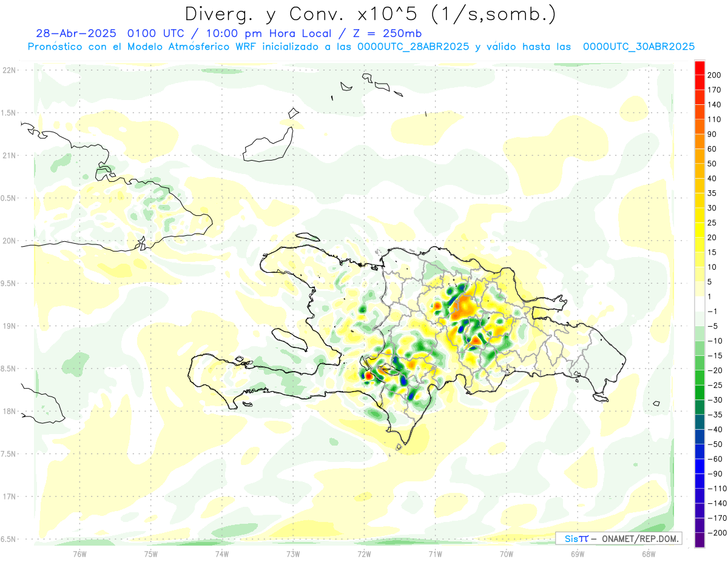
Task: Click the -10 value on the color scale
Action: [x=716, y=341]
